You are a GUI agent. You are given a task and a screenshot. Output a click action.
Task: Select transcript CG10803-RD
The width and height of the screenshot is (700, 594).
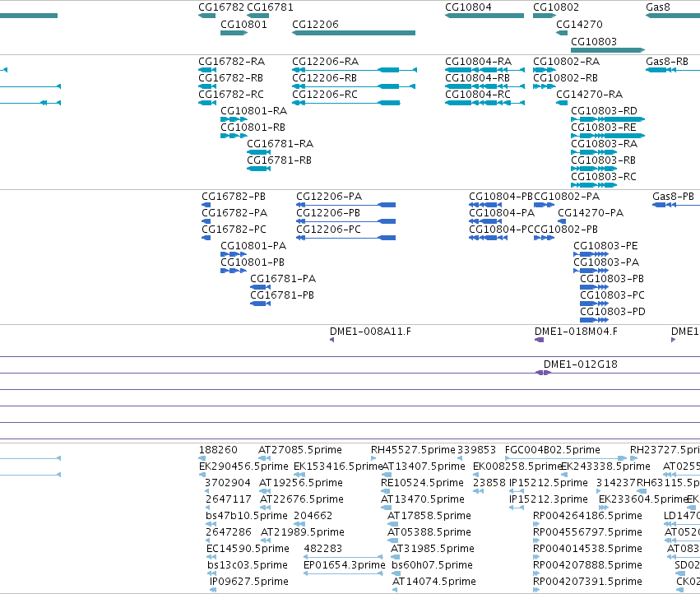pos(604,111)
